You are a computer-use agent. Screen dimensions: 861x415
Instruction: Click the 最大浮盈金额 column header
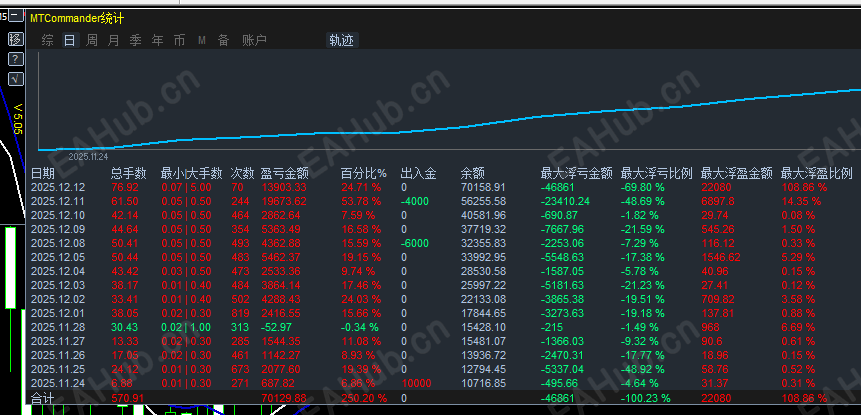[x=737, y=174]
